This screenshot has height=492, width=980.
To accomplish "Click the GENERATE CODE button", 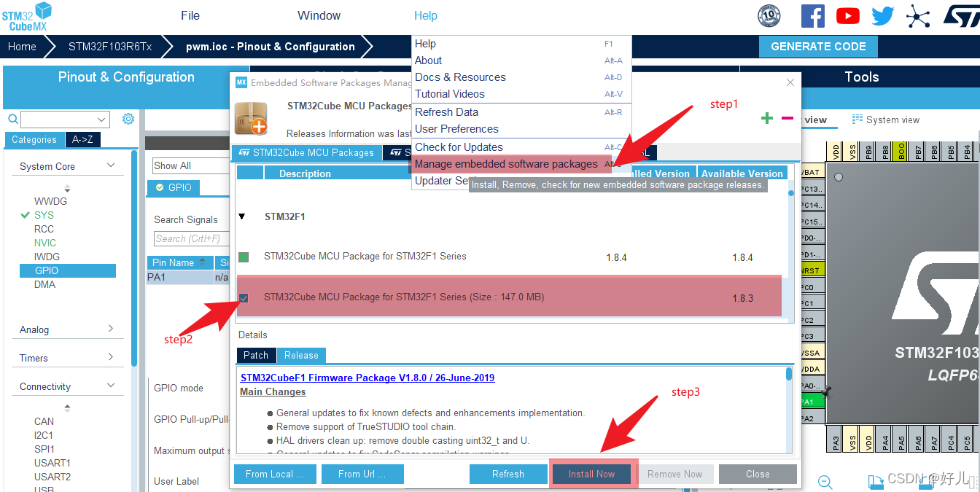I will tap(818, 47).
